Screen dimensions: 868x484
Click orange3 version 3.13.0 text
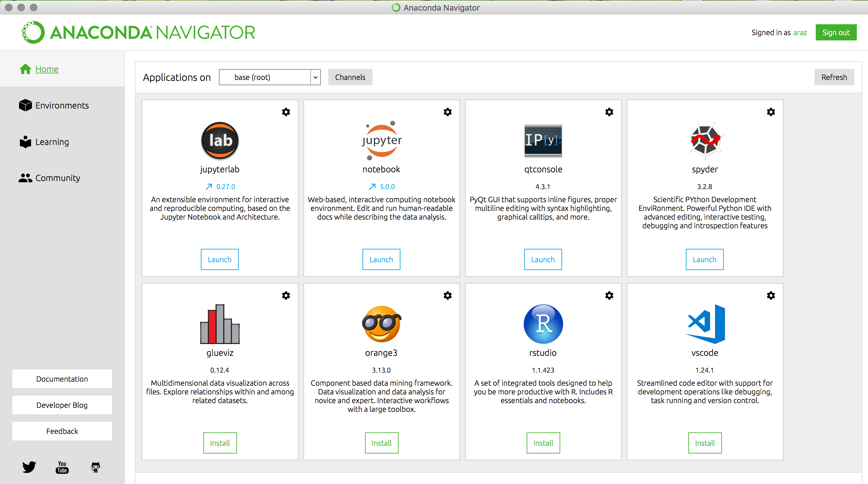(x=381, y=370)
